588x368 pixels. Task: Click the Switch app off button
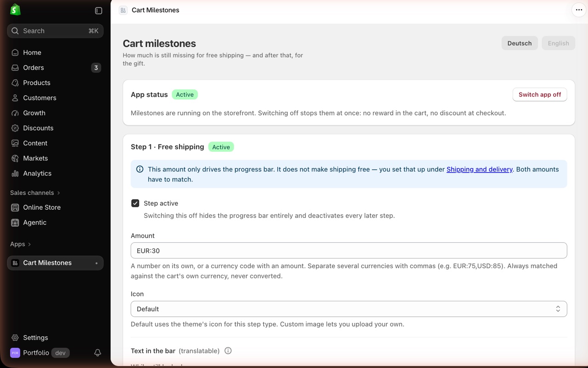click(x=540, y=94)
